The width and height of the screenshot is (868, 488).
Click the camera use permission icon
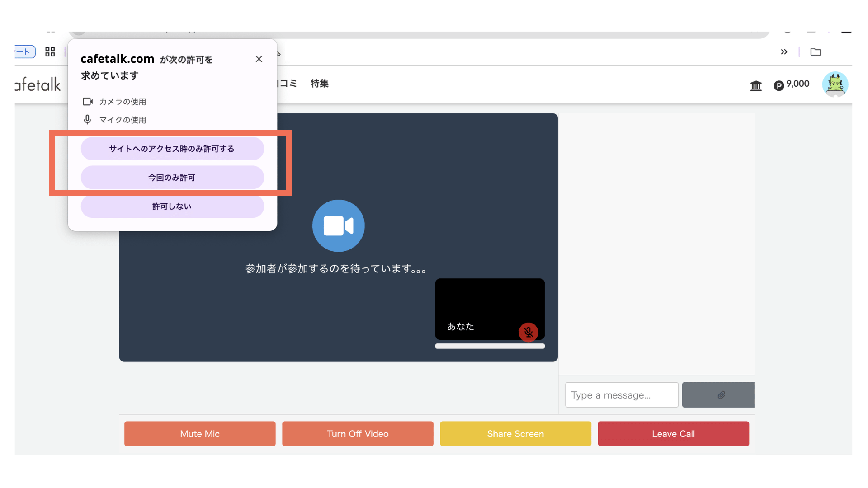point(88,102)
